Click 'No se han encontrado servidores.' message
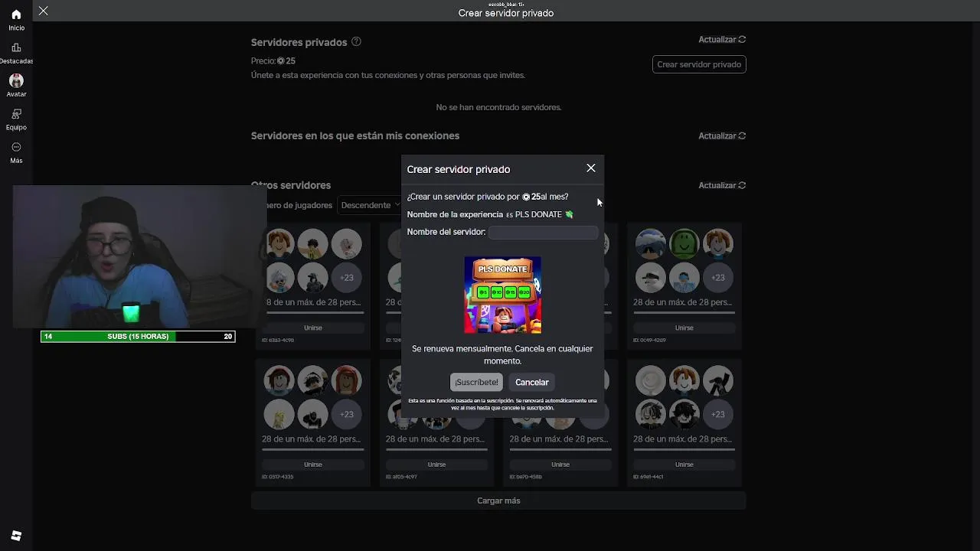980x551 pixels. (498, 107)
